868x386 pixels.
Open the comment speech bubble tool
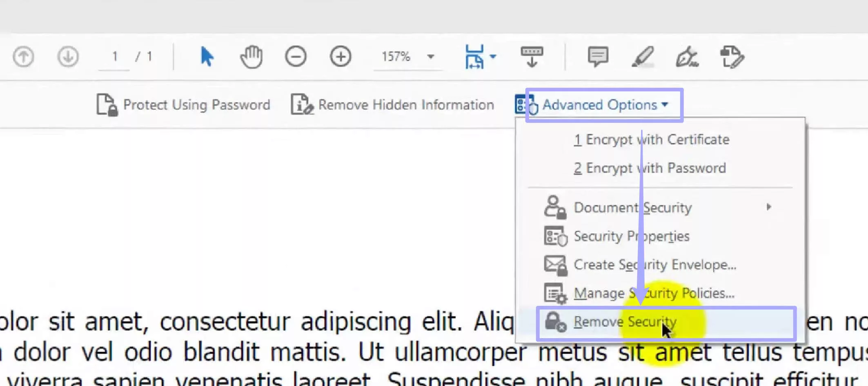[598, 57]
